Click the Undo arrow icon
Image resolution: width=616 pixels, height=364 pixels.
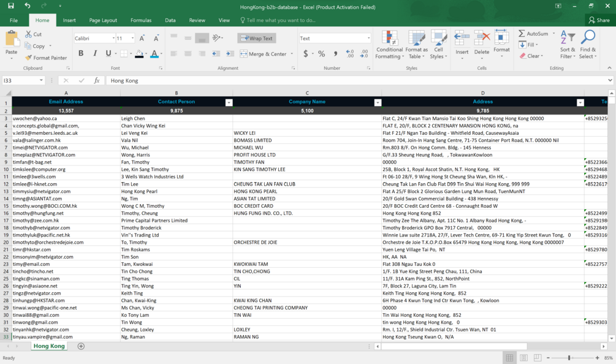[27, 6]
